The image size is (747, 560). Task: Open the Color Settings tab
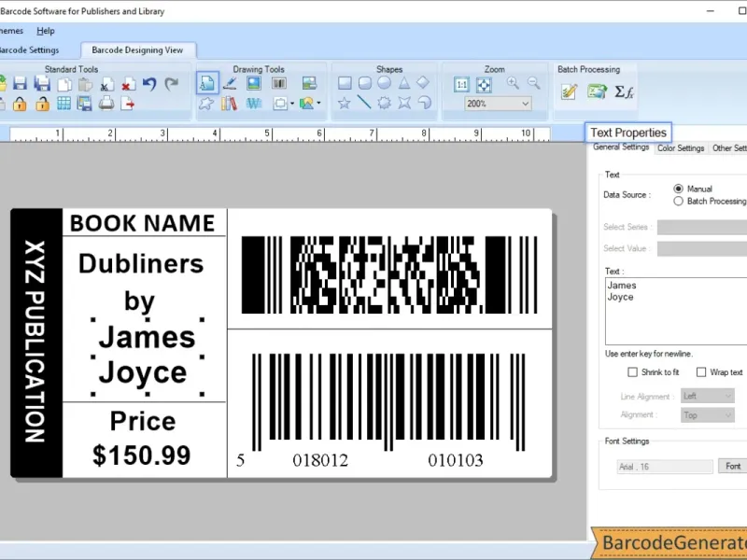click(x=681, y=148)
